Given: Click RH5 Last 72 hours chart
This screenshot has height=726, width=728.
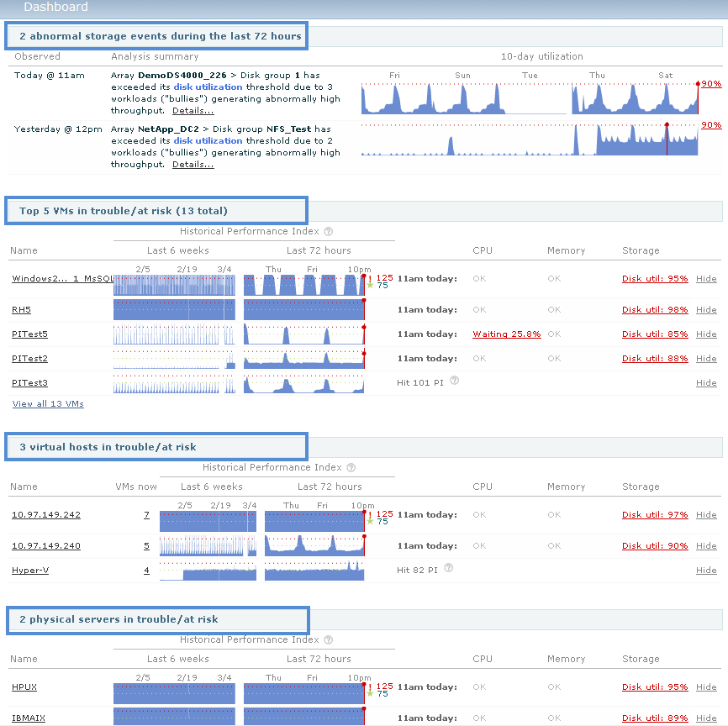Looking at the screenshot, I should pos(304,309).
